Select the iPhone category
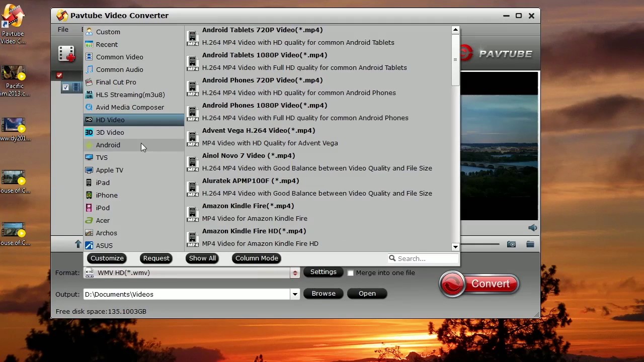The image size is (644, 362). [x=134, y=195]
